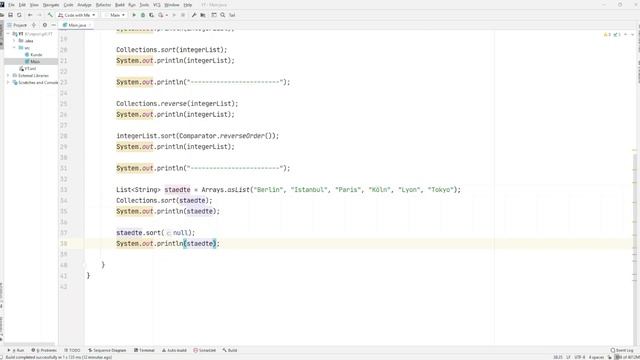Viewport: 640px width, 360px height.
Task: Click the Synchronize/reload icon in toolbar
Action: (x=19, y=15)
